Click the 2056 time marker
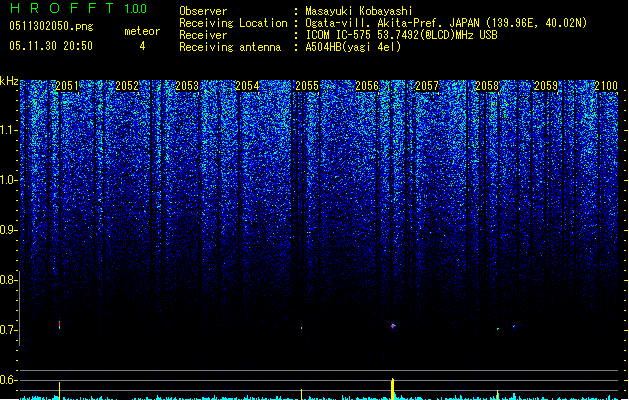 click(367, 86)
